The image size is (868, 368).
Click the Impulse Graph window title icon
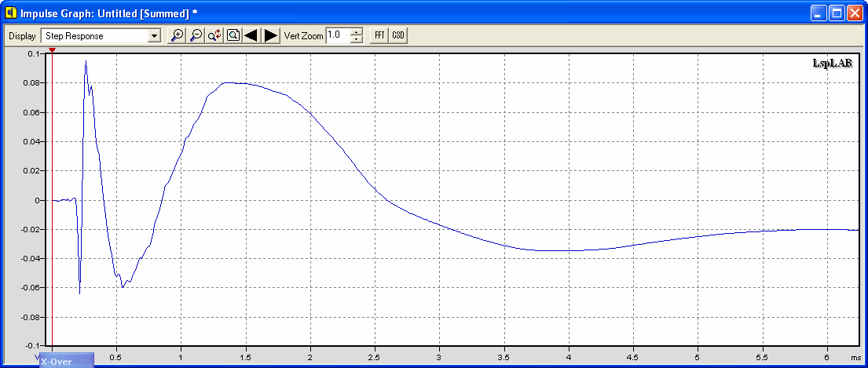click(10, 12)
